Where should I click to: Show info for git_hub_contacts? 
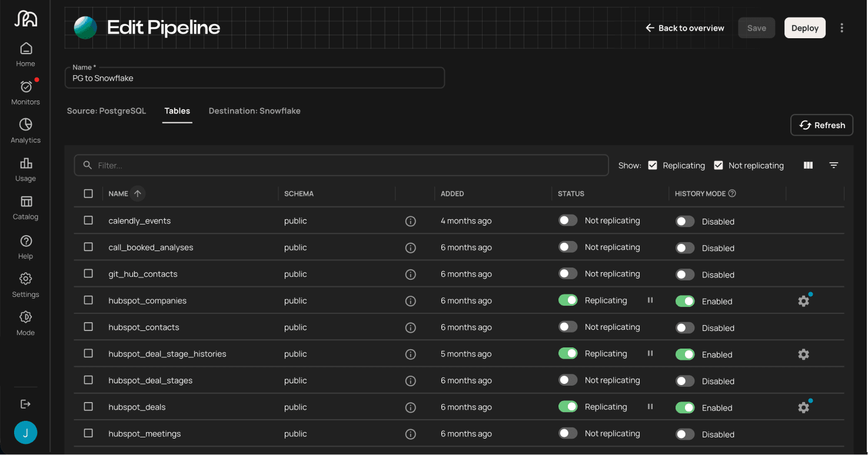(x=411, y=275)
